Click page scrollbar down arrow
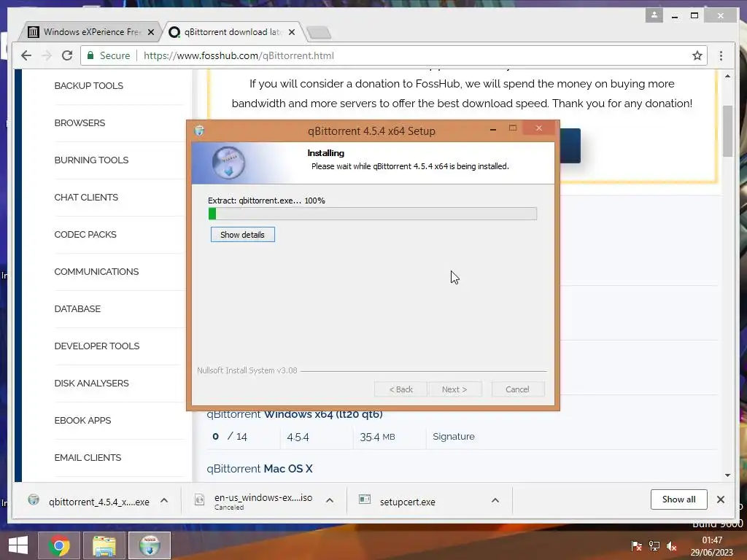The height and width of the screenshot is (560, 747). point(727,475)
